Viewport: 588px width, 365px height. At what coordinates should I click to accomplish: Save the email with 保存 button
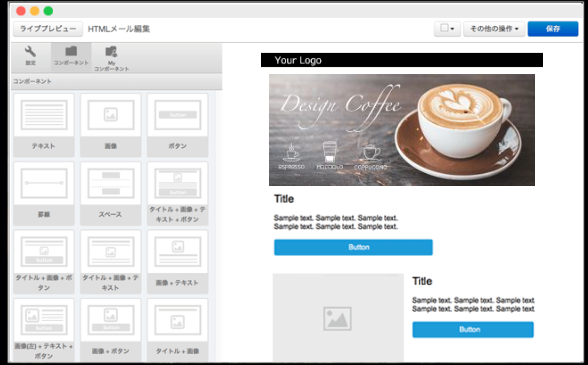pos(553,29)
